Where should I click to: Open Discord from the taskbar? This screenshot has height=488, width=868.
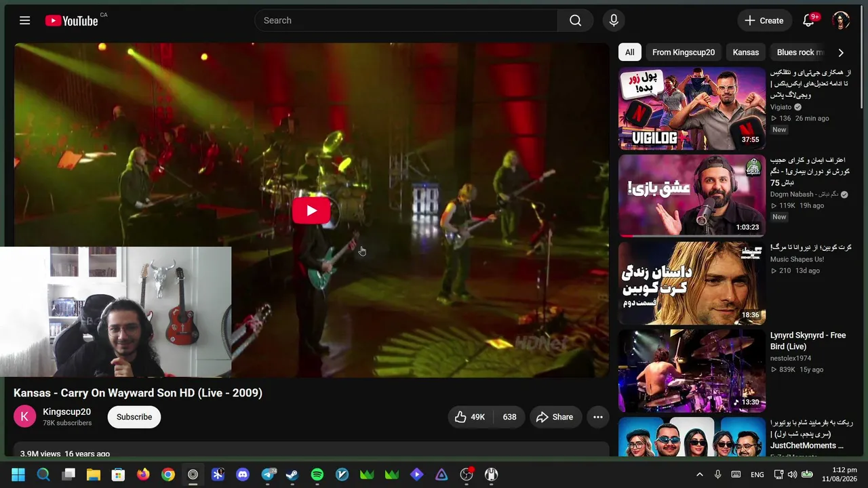pos(243,474)
